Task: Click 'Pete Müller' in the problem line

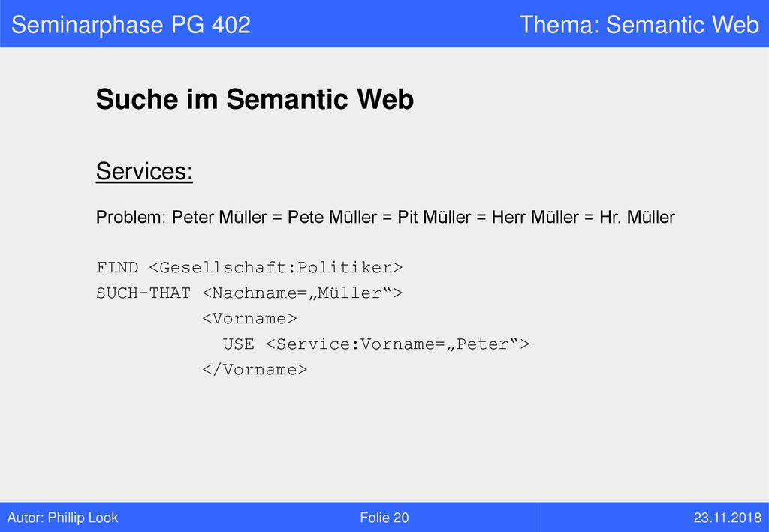Action: (x=332, y=217)
